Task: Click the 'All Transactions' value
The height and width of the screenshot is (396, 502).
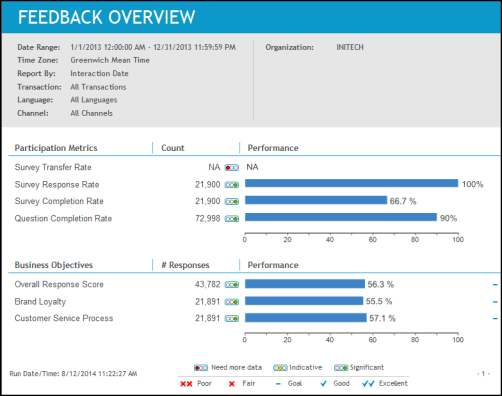Action: 98,87
